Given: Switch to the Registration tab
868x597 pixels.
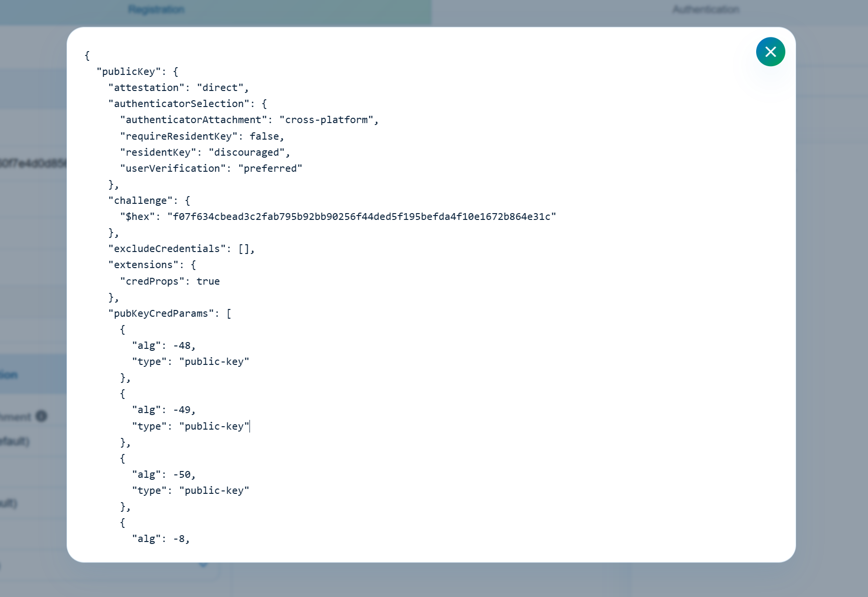Looking at the screenshot, I should click(156, 10).
